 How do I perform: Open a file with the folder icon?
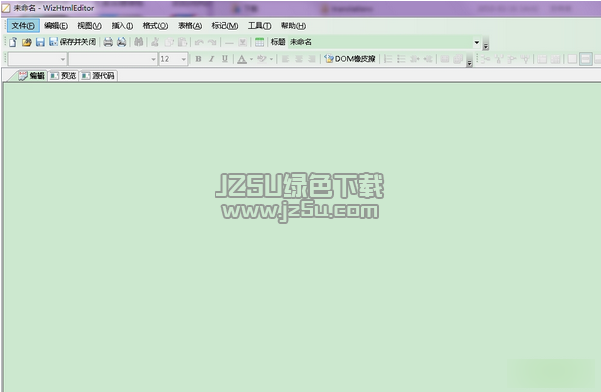[x=26, y=42]
